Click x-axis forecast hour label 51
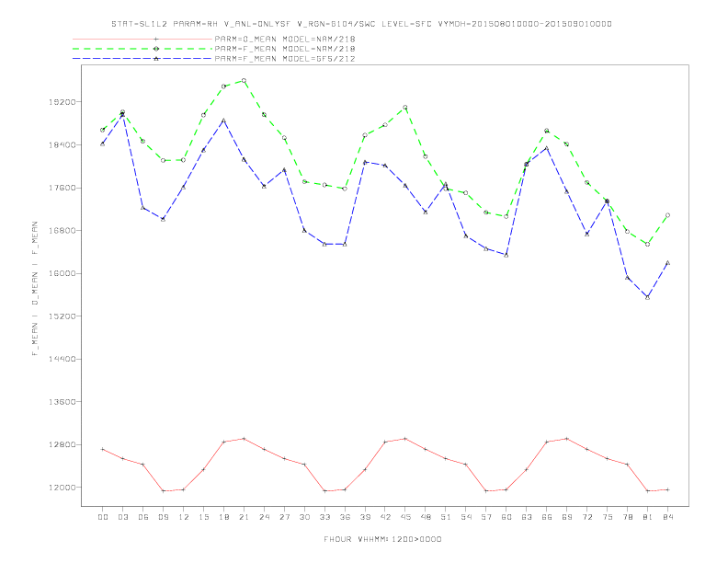Viewport: 728px width, 563px height. pyautogui.click(x=446, y=517)
